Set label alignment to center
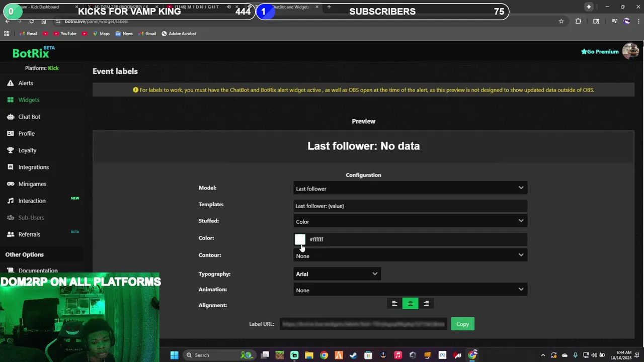The height and width of the screenshot is (362, 644). (410, 303)
